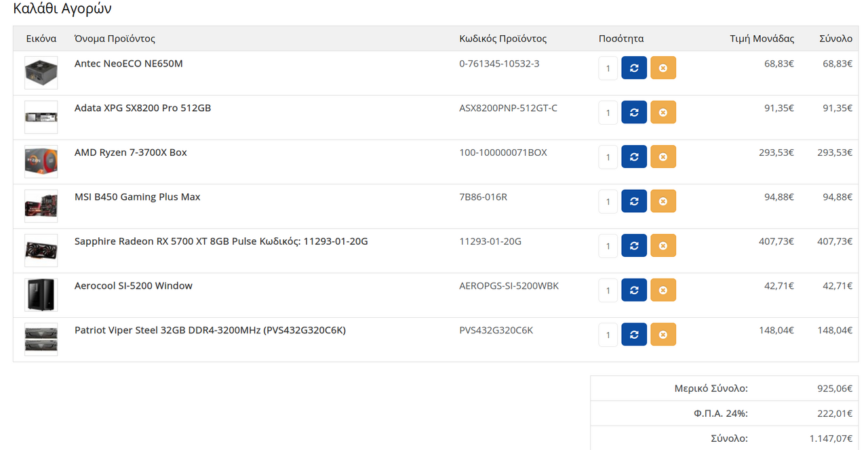Open the Adata SSD product image
Viewport: 868px width, 450px height.
[41, 117]
